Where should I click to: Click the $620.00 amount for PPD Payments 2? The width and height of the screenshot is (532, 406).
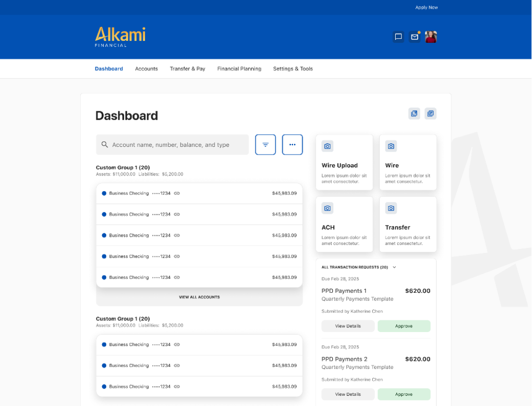pos(418,359)
